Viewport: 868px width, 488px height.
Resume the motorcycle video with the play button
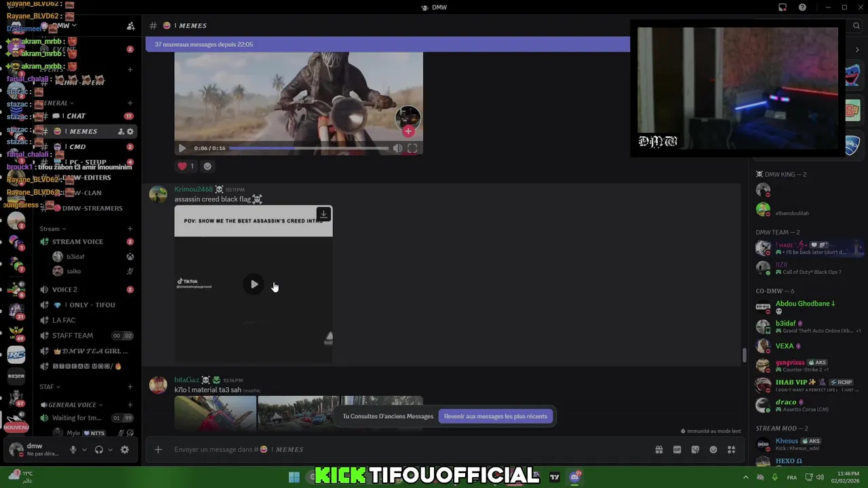(x=182, y=148)
